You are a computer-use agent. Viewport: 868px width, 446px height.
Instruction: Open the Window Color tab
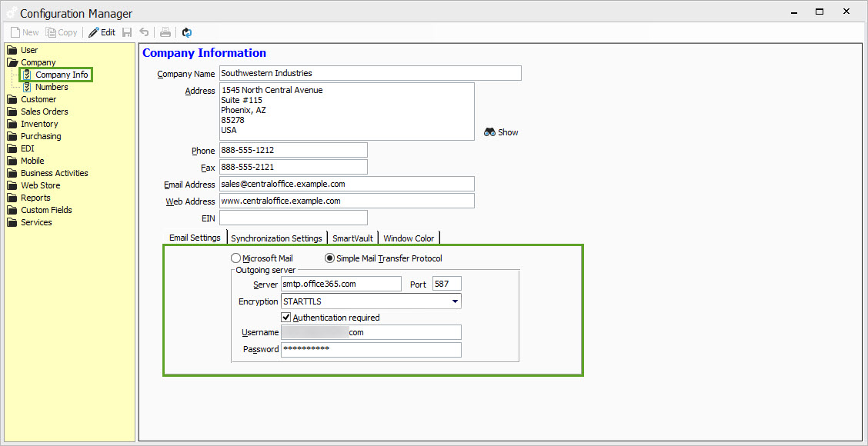409,238
